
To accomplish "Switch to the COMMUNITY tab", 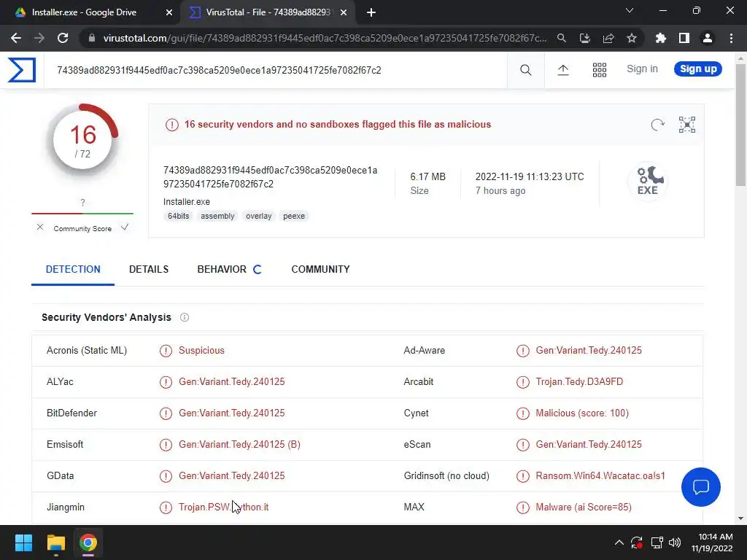I will (321, 270).
